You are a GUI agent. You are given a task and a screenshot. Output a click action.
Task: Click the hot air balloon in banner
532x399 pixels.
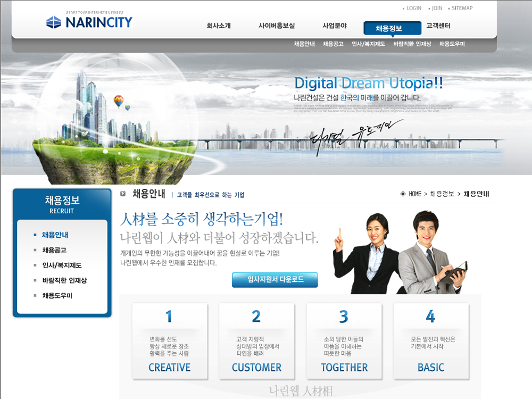119,101
